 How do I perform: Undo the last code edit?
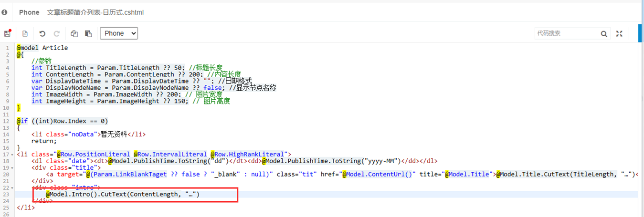(42, 33)
